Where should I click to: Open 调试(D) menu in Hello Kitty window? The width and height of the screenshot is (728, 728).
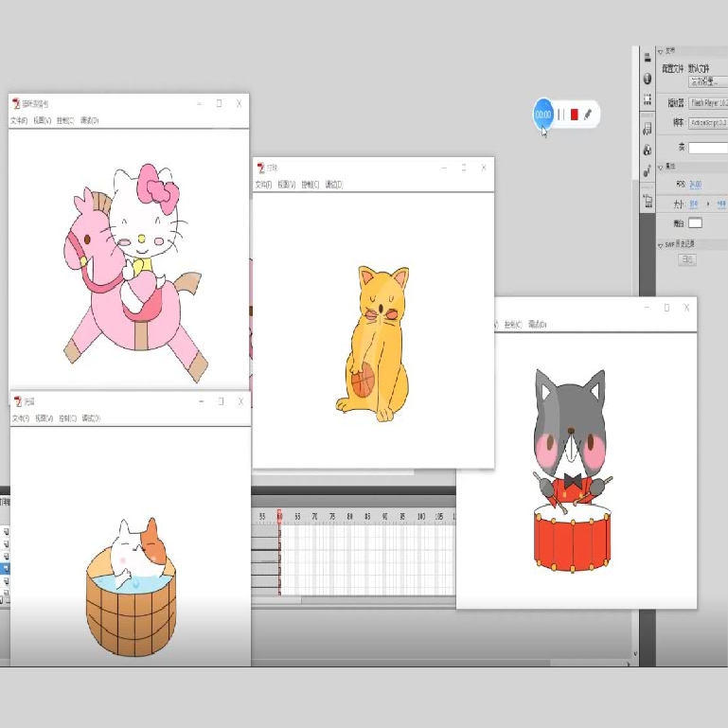tap(90, 121)
